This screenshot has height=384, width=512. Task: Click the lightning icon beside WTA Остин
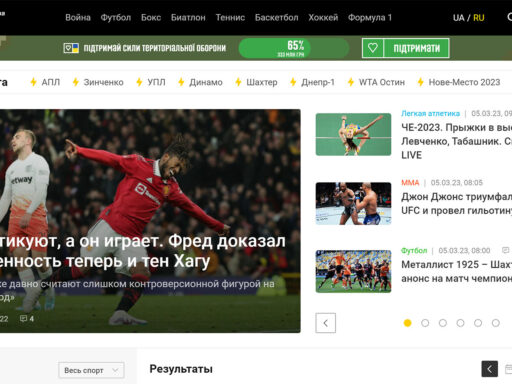(x=351, y=82)
